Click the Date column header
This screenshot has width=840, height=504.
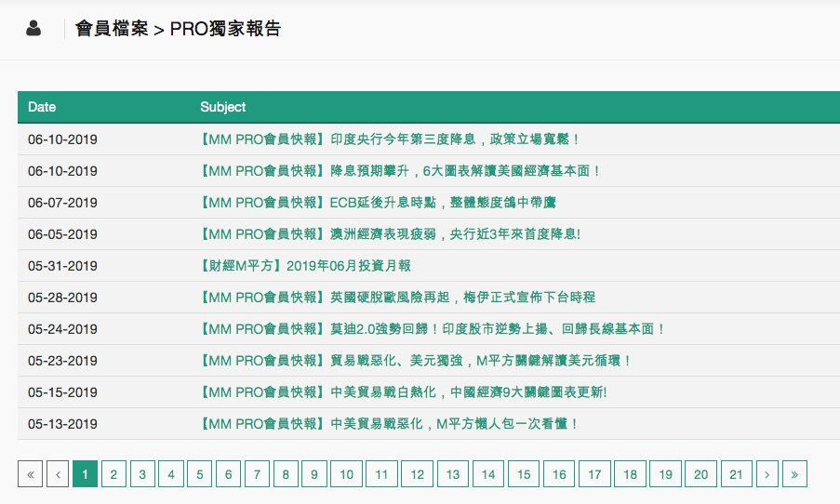pyautogui.click(x=42, y=107)
